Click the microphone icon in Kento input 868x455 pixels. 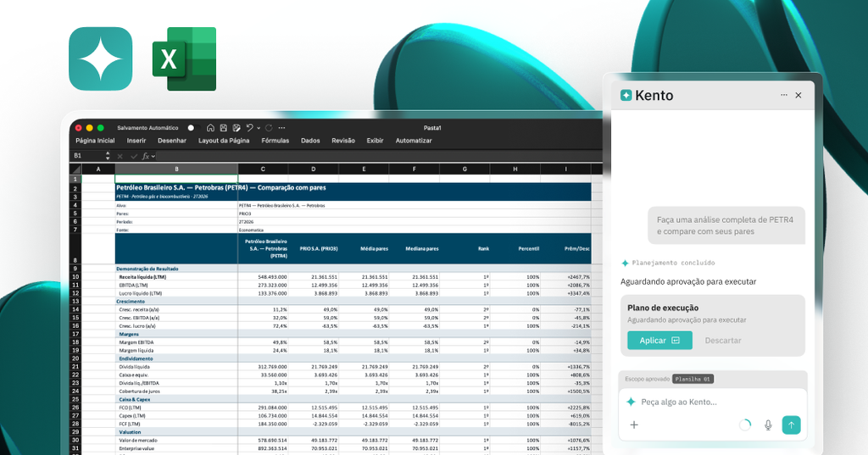coord(768,425)
